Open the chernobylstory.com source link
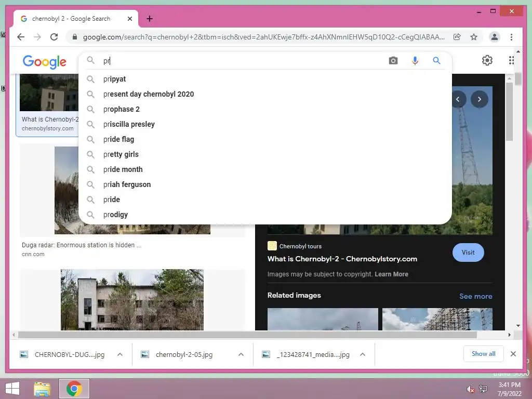 point(47,129)
